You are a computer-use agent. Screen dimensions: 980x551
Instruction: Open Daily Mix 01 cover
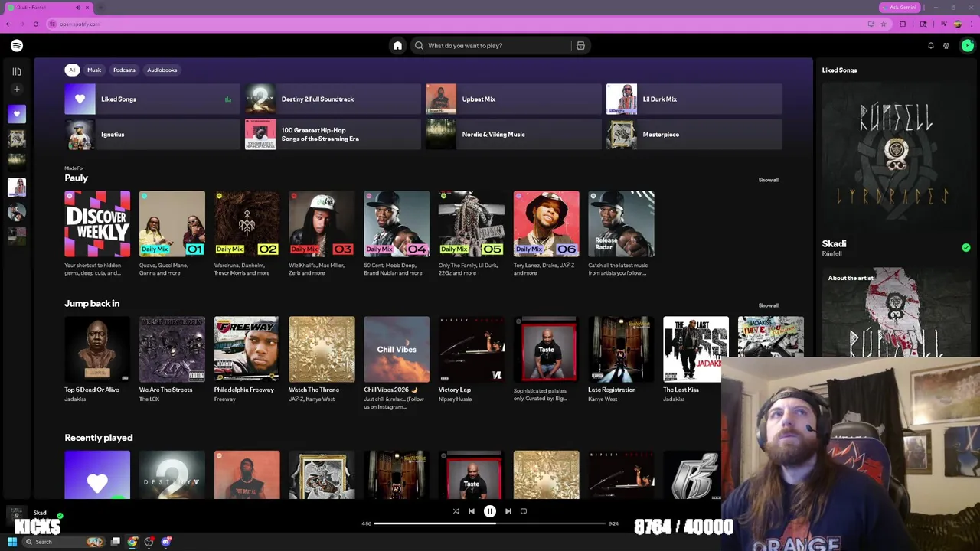point(172,223)
